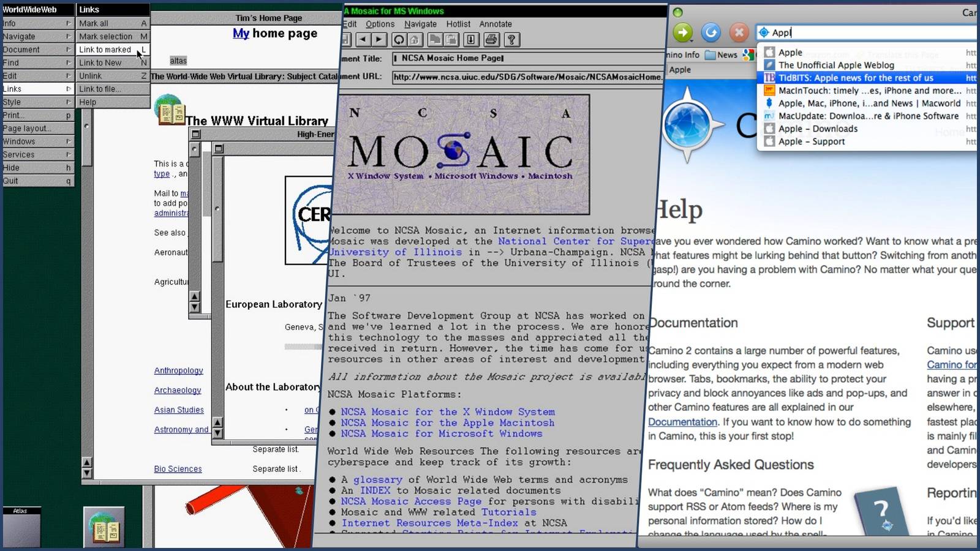This screenshot has width=980, height=551.
Task: Click Mosaic's Reload icon
Action: click(x=399, y=39)
